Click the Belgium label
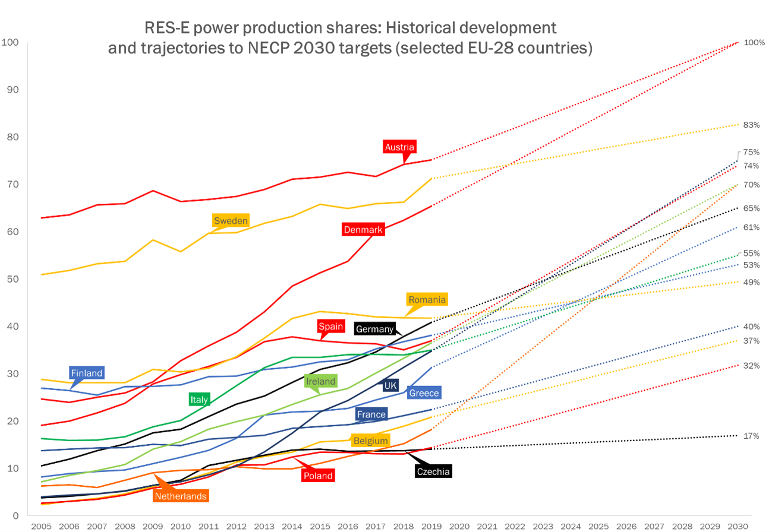 [370, 441]
